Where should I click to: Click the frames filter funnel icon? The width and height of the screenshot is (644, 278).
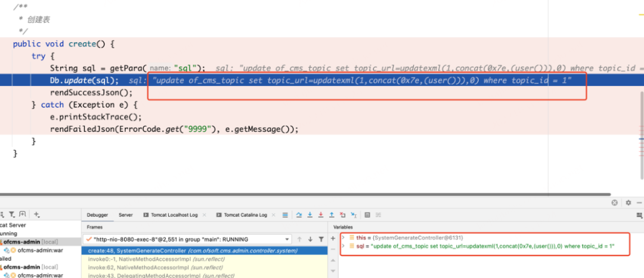321,239
